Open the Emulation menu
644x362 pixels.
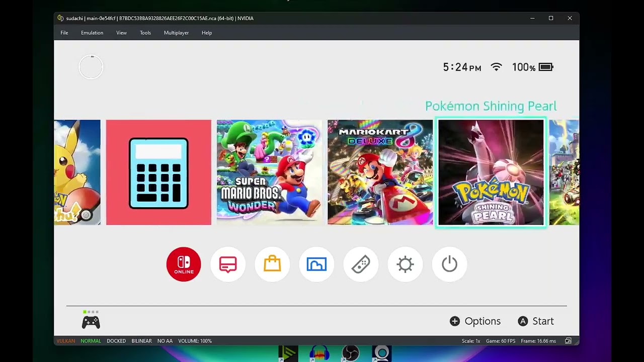(x=92, y=33)
